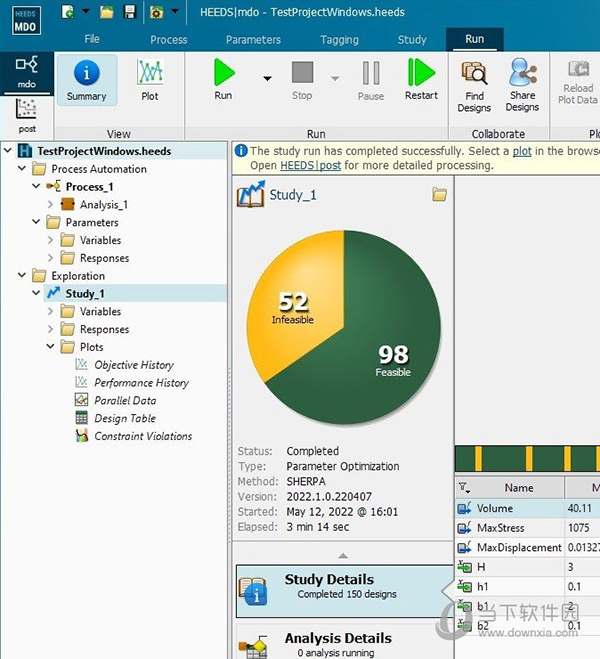Open Share Designs

[x=522, y=86]
